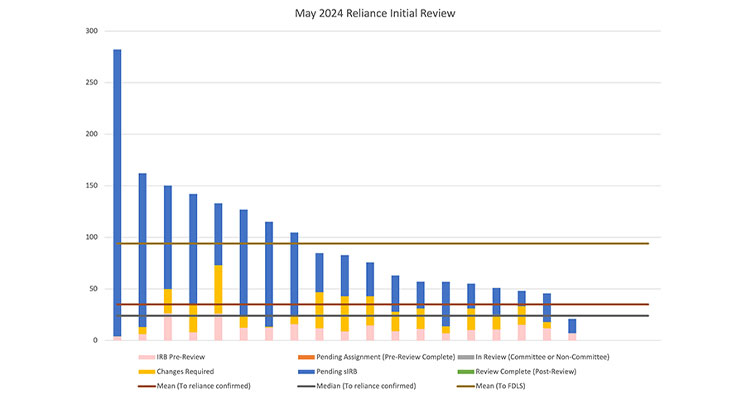Click the shortest rightmost bar in the chart
This screenshot has height=400, width=750.
click(572, 326)
